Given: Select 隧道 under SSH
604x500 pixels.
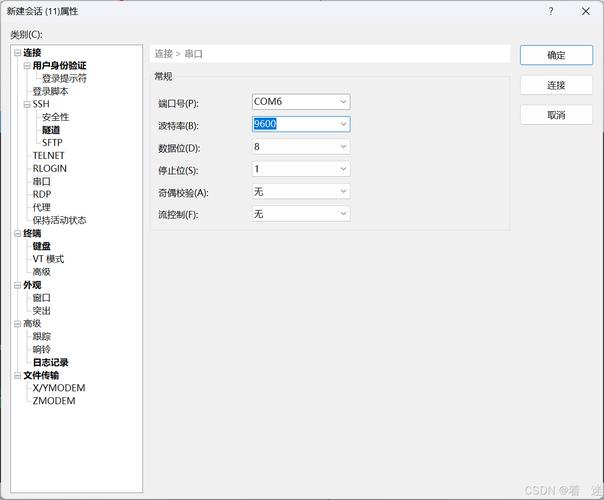Looking at the screenshot, I should click(x=51, y=130).
